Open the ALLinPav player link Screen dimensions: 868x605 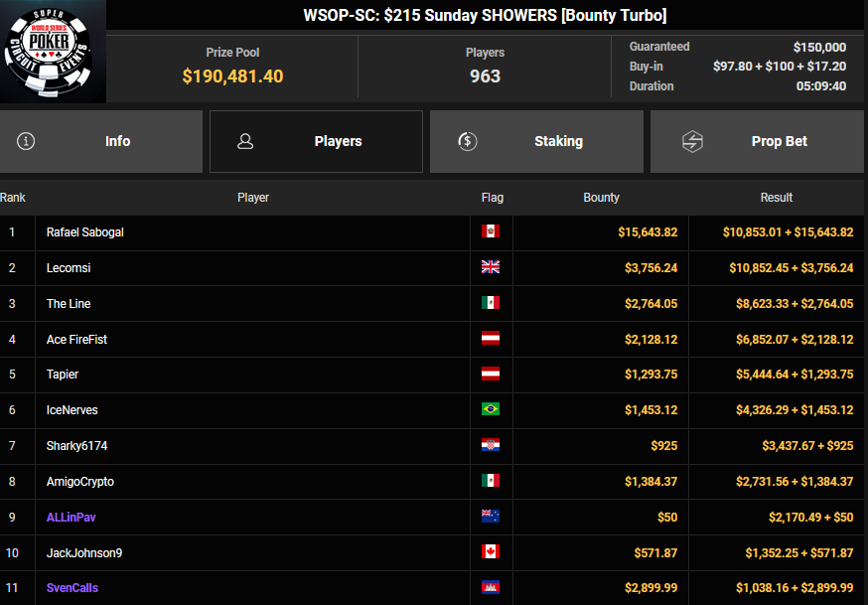[x=72, y=517]
